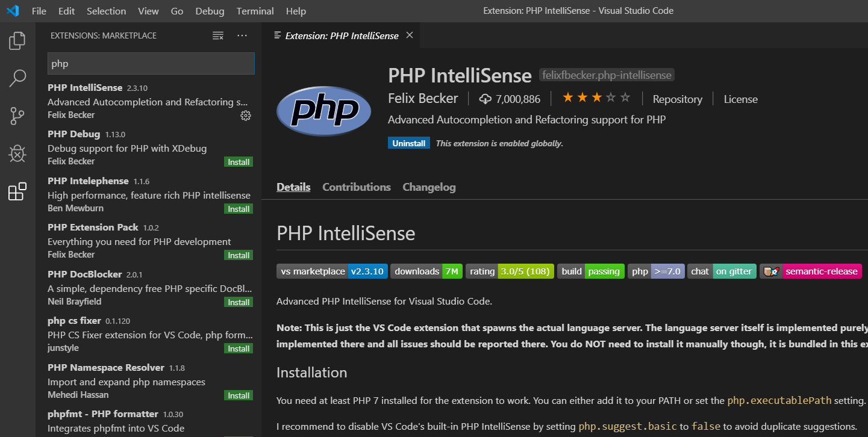Open the Explorer view in activity bar
This screenshot has height=437, width=868.
point(17,41)
